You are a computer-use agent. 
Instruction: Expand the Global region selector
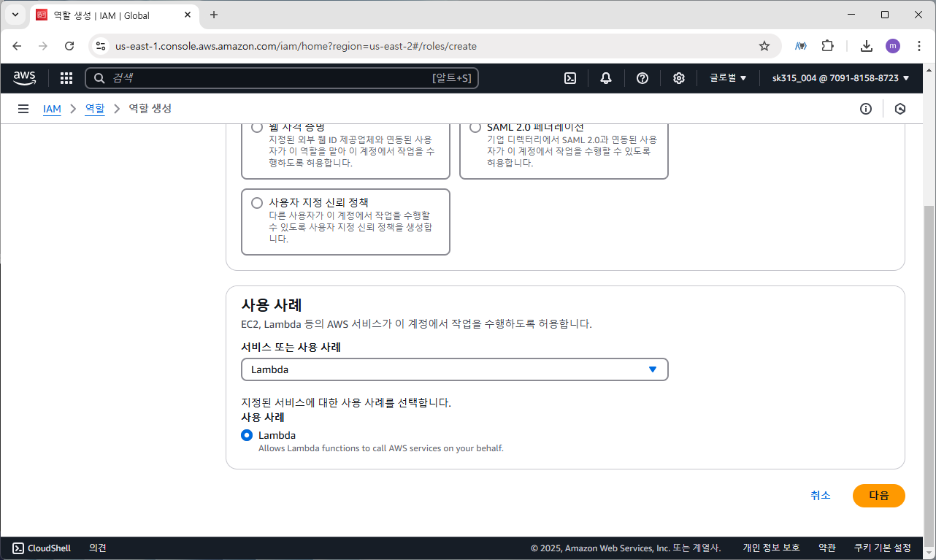(728, 78)
